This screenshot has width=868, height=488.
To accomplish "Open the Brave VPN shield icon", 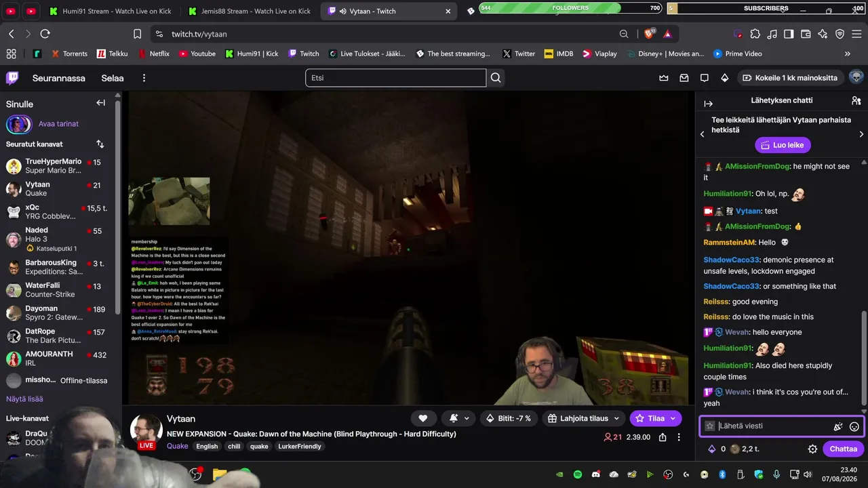I will pyautogui.click(x=840, y=34).
